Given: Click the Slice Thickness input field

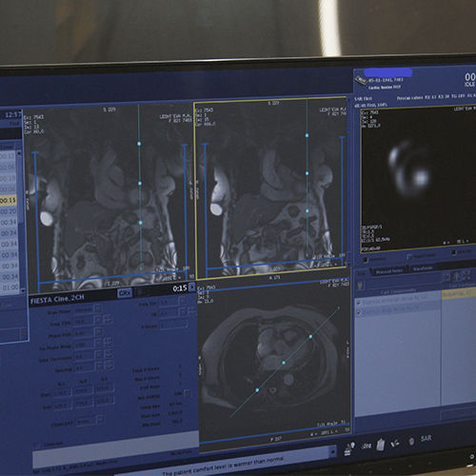Looking at the screenshot, I should [x=84, y=357].
